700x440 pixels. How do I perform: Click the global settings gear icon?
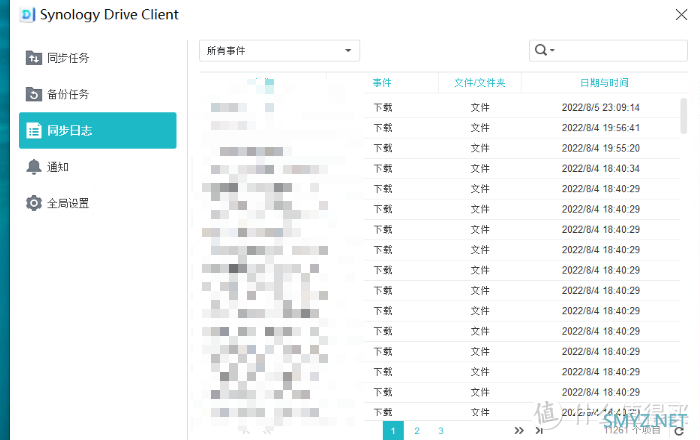click(34, 203)
